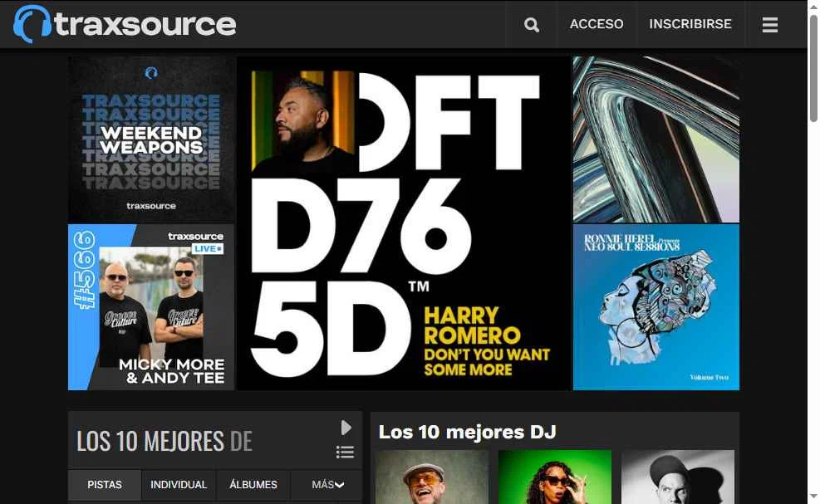The image size is (820, 504).
Task: Open the top 10 list view icon
Action: (x=345, y=453)
